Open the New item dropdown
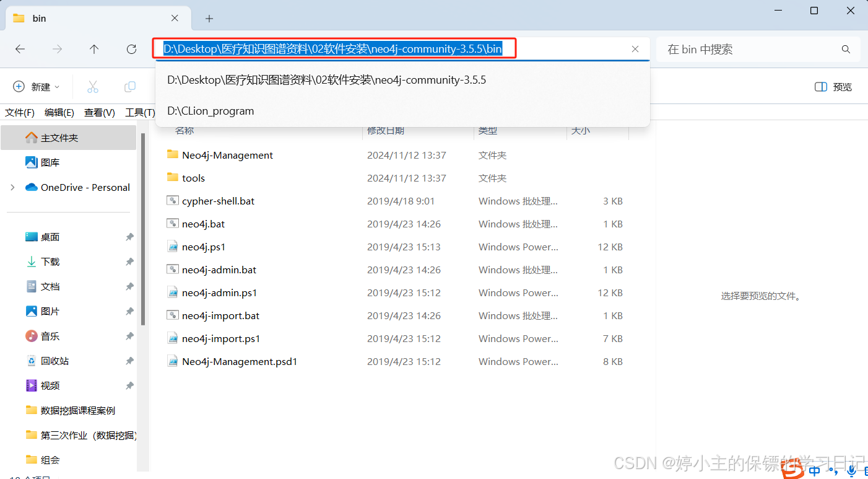 tap(37, 87)
